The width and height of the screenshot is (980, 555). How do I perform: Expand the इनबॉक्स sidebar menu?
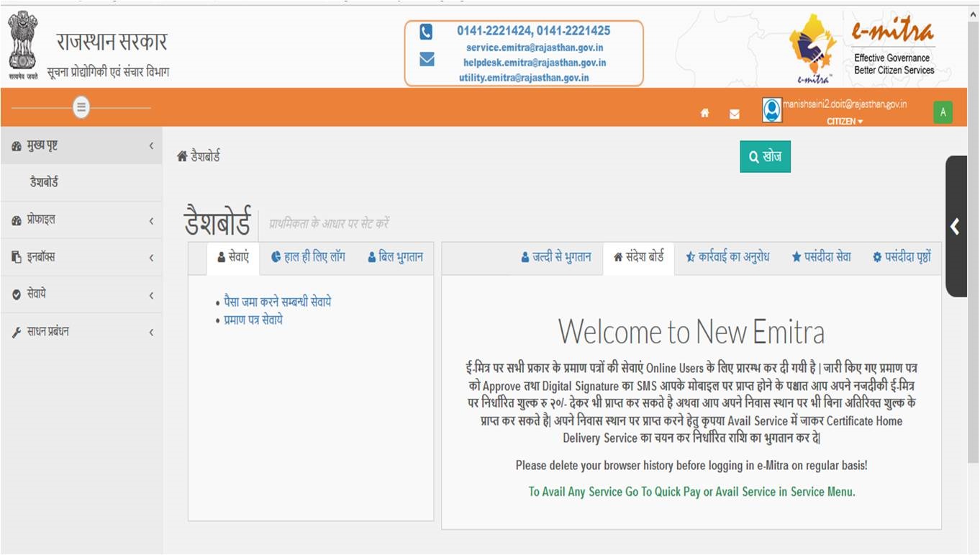click(x=81, y=257)
